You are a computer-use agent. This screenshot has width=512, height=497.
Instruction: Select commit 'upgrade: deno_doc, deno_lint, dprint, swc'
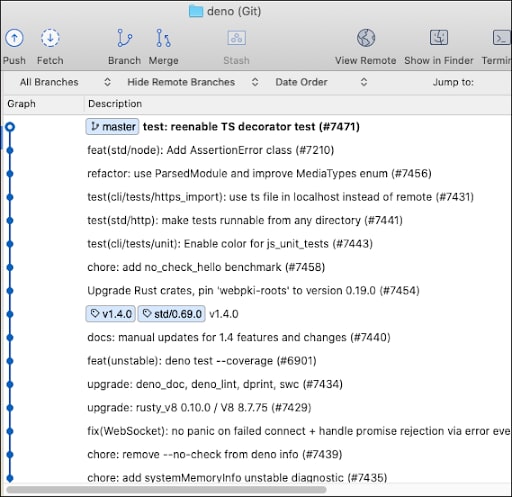tap(215, 384)
